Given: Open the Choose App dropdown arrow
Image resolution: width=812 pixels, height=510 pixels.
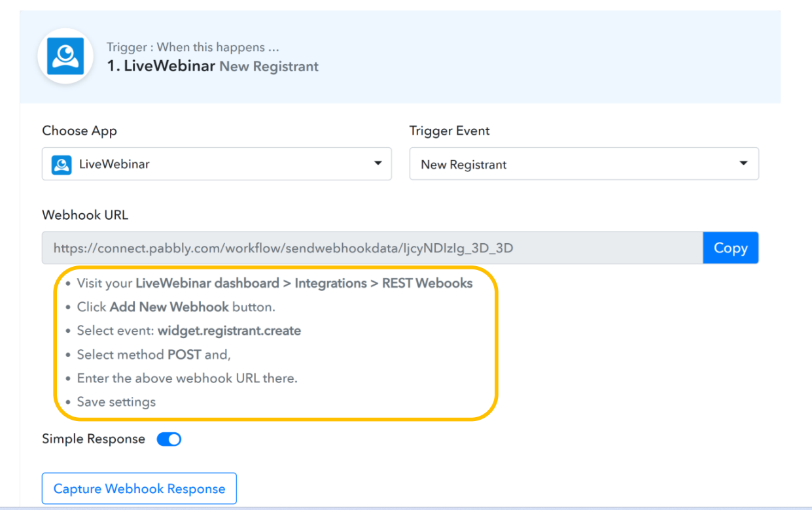Looking at the screenshot, I should point(378,163).
